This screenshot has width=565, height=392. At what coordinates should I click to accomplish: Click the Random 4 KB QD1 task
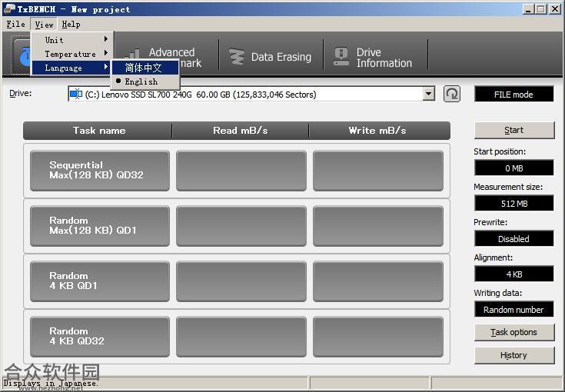(x=100, y=281)
